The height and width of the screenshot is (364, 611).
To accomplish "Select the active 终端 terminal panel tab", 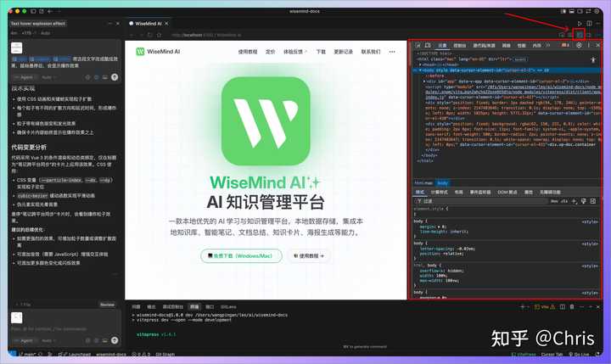I will pyautogui.click(x=194, y=306).
